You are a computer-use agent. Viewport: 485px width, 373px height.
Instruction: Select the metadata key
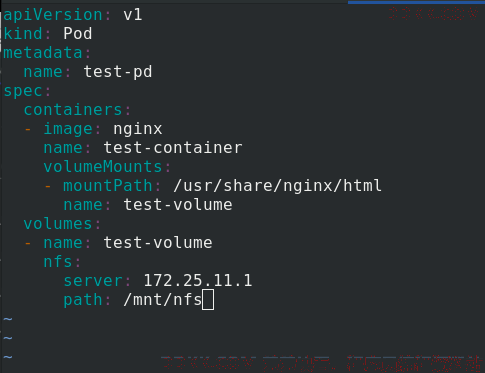tap(43, 53)
